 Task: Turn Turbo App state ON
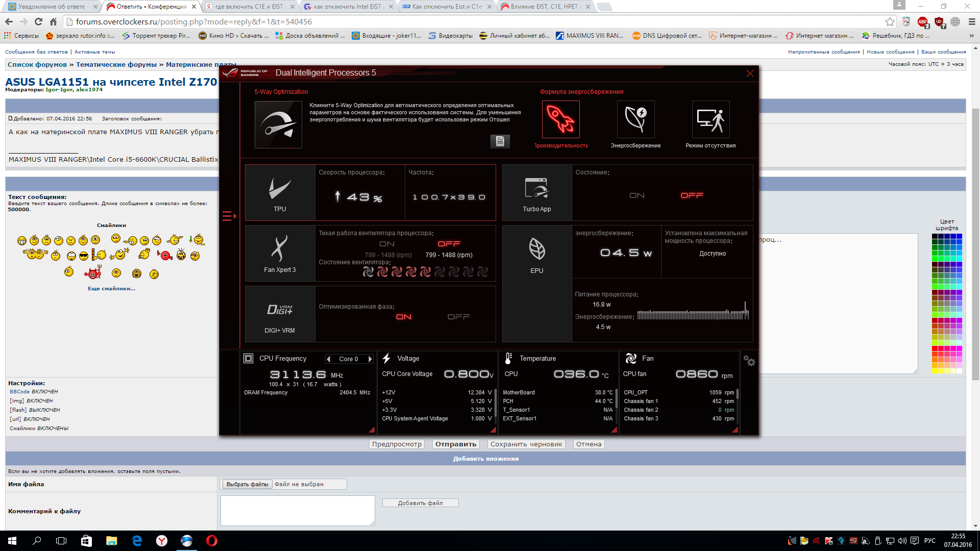(636, 195)
